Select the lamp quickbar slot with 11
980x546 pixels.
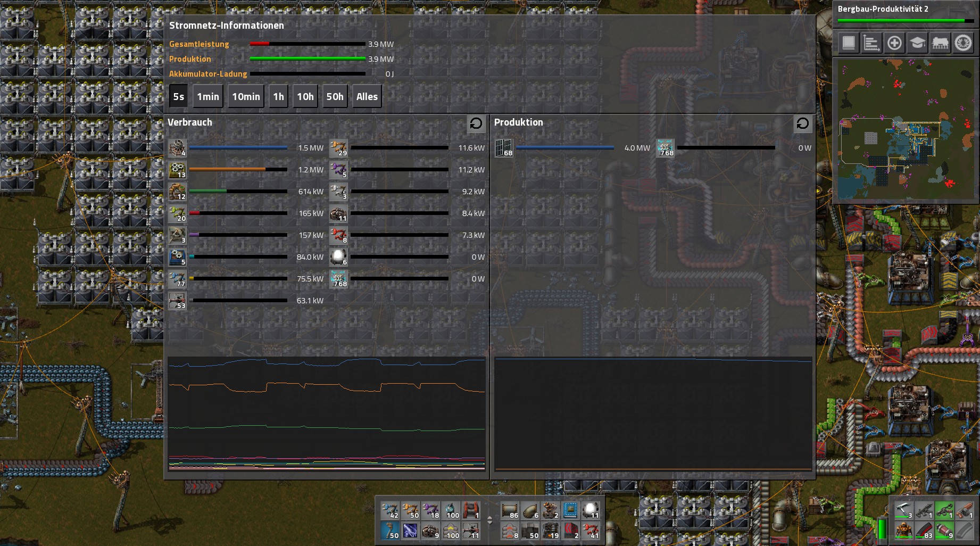[x=591, y=510]
